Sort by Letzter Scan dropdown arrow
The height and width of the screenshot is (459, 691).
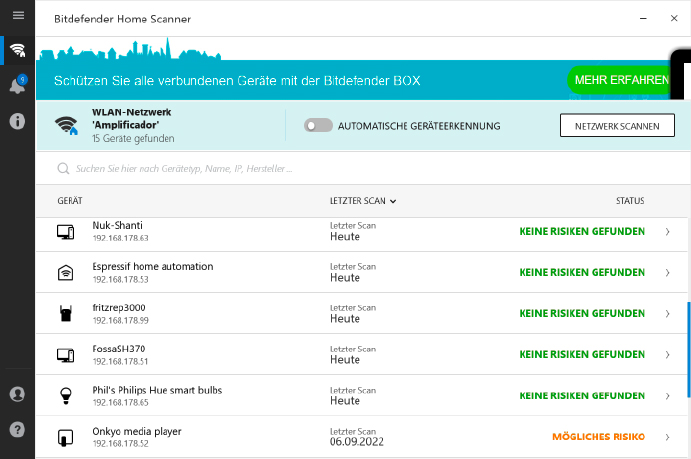click(x=393, y=201)
